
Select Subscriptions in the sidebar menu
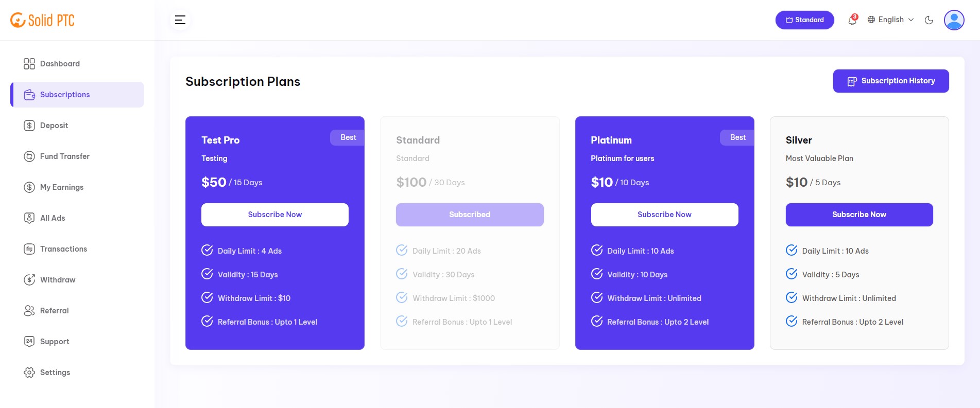point(65,94)
